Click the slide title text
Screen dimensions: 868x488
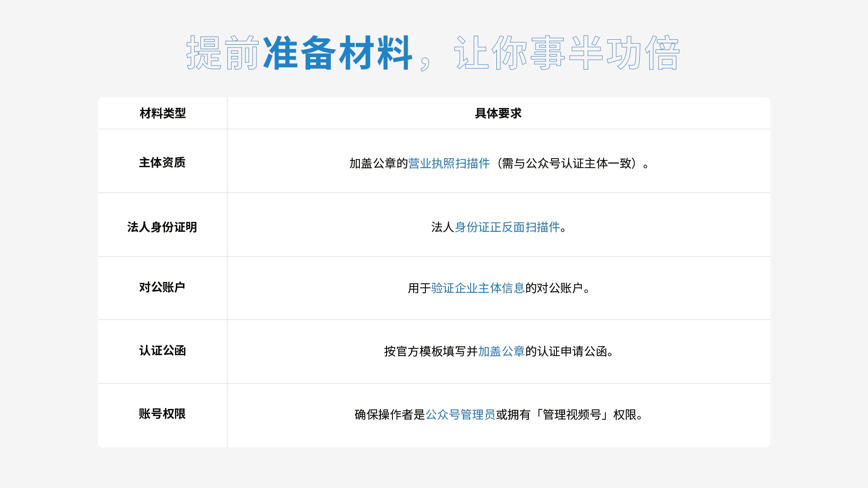[x=433, y=53]
